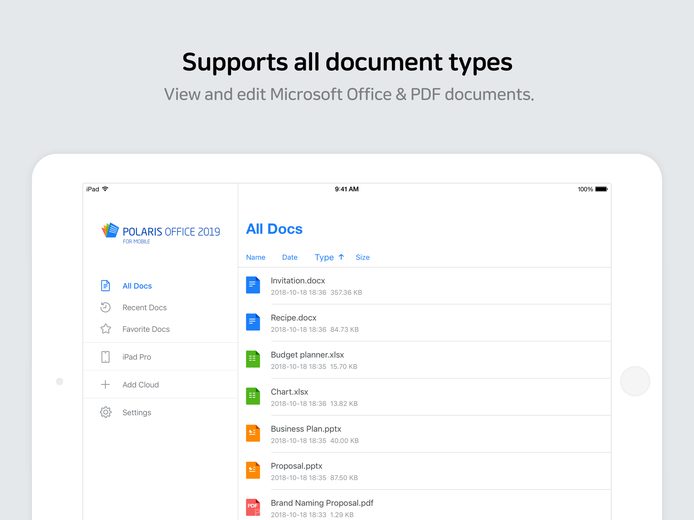Click the blue Word icon for Recipe.docx
The height and width of the screenshot is (520, 694).
pyautogui.click(x=253, y=322)
